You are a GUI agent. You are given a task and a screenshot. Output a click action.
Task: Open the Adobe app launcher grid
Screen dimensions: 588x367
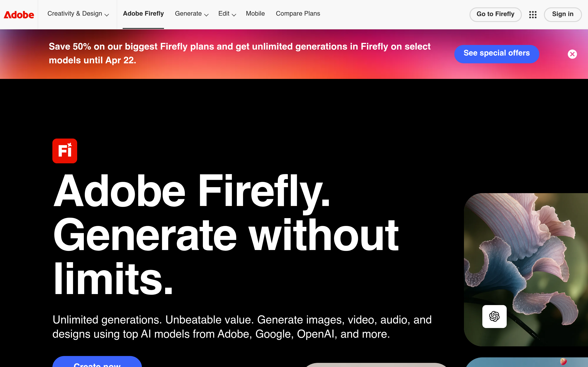(x=533, y=14)
